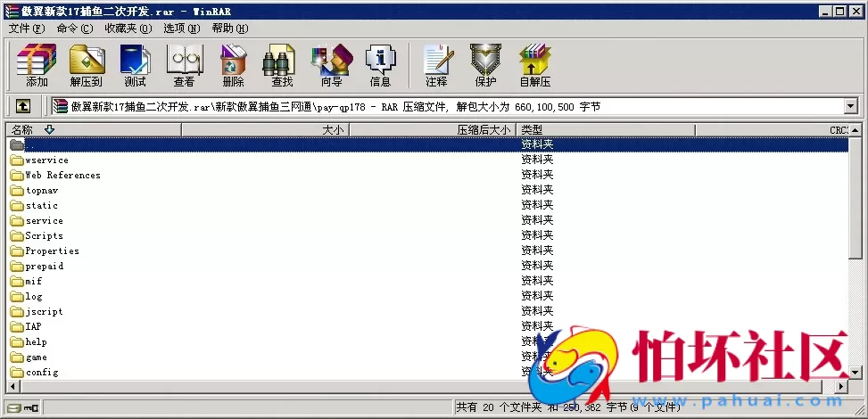Click the 保护 (Protect) archive icon

pyautogui.click(x=485, y=65)
